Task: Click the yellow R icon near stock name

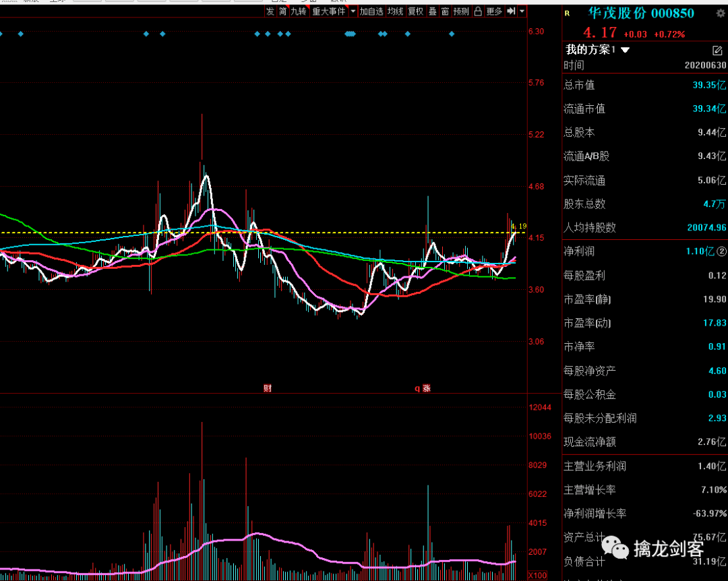Action: [567, 13]
